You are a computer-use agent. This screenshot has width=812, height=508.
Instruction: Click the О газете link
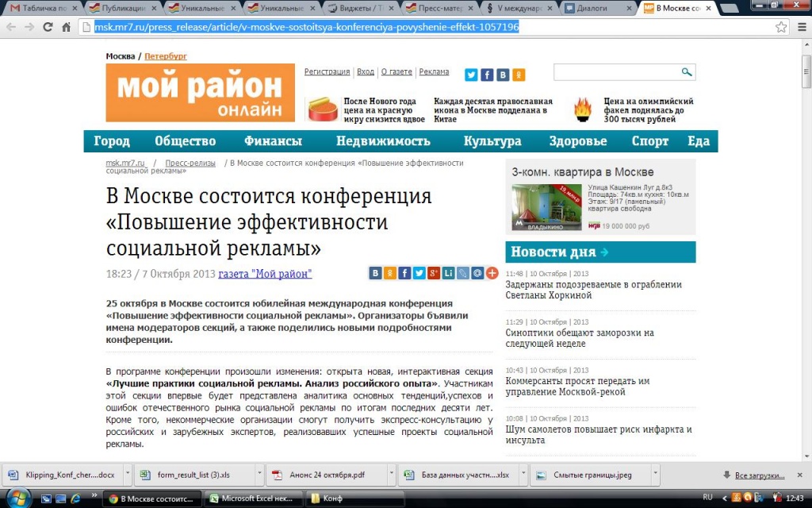pyautogui.click(x=396, y=71)
